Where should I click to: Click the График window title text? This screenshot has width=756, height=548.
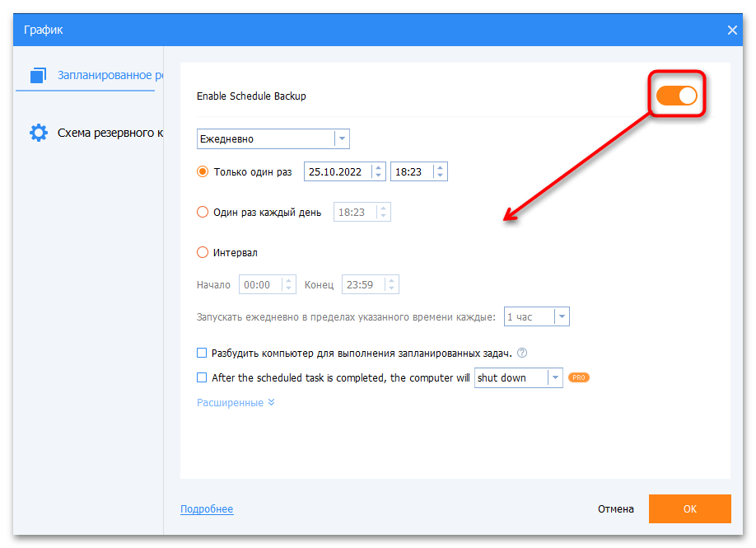(x=44, y=30)
